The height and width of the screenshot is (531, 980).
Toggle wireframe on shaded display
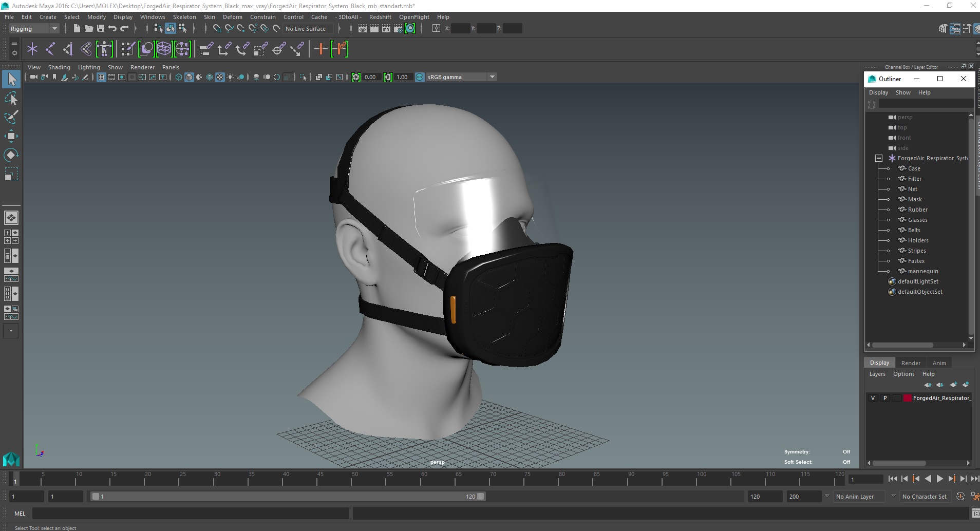210,77
